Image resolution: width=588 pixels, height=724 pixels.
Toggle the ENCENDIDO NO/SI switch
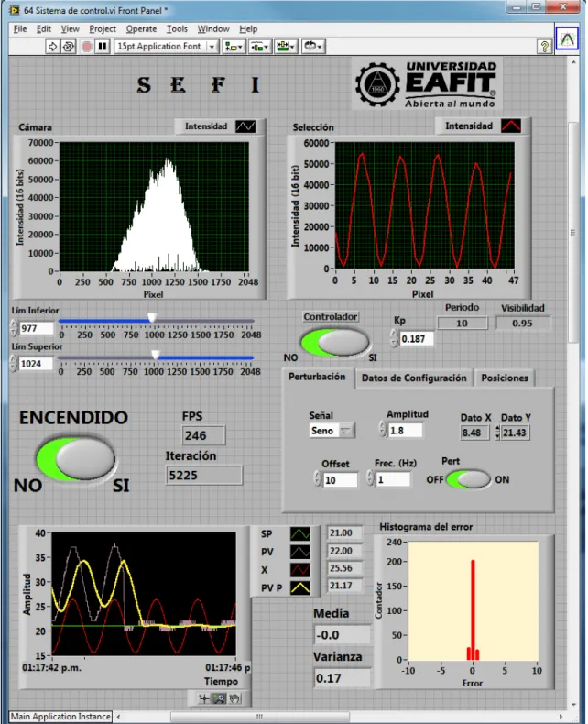(x=76, y=458)
